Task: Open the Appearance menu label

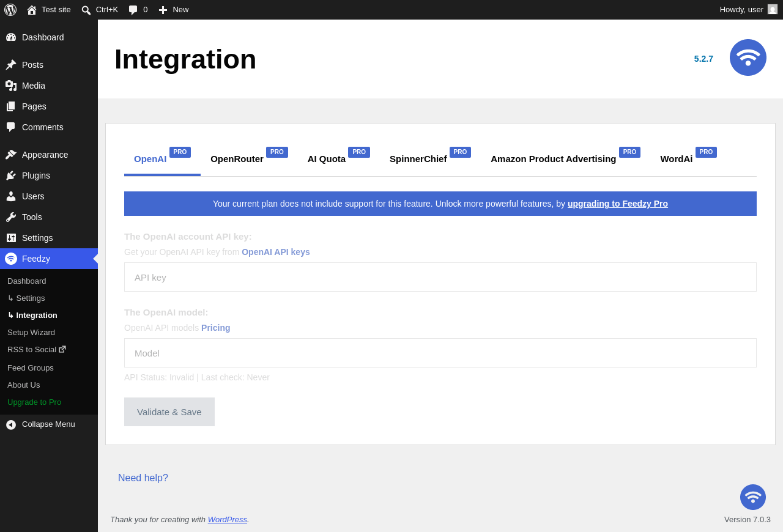Action: click(x=45, y=155)
